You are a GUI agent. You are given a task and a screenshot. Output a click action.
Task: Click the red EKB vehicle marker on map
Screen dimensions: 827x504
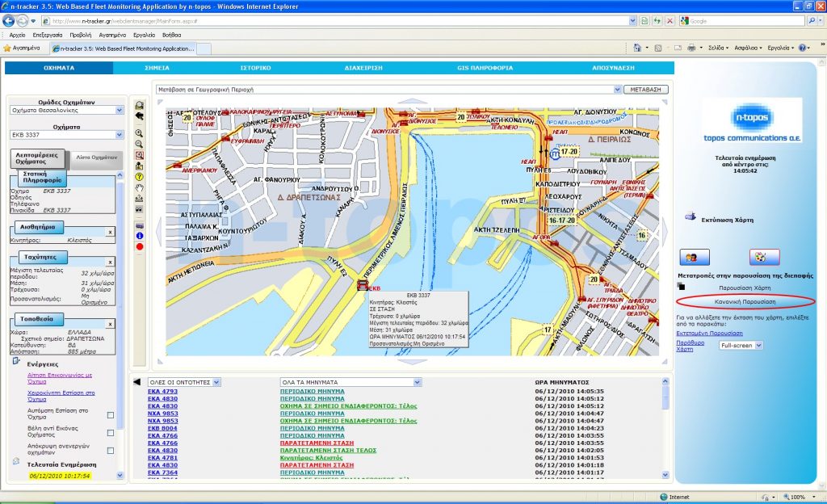coord(363,285)
